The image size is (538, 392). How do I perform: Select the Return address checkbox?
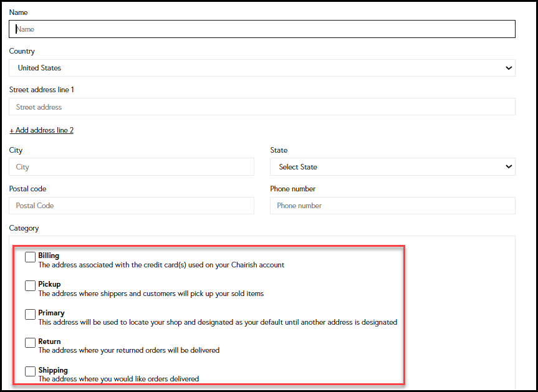click(30, 343)
